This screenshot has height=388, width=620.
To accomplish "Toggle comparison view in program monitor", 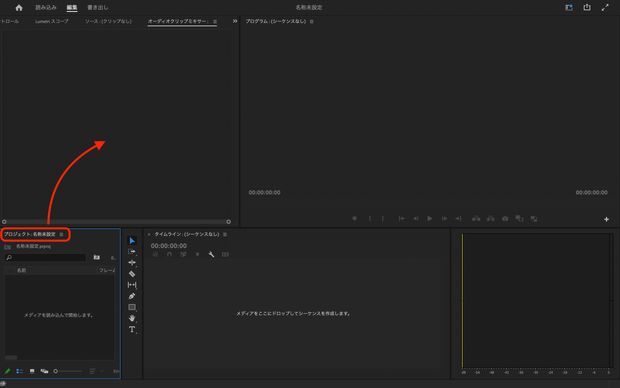I will 520,219.
